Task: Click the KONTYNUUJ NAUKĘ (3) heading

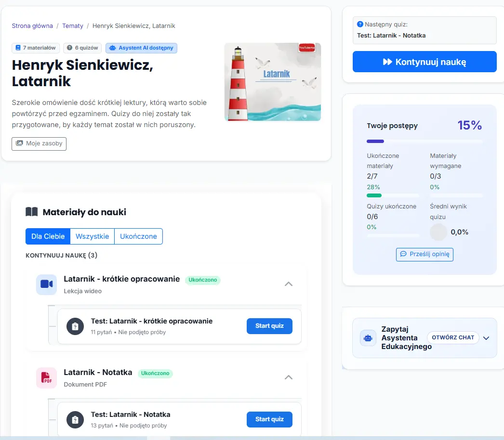Action: [61, 255]
